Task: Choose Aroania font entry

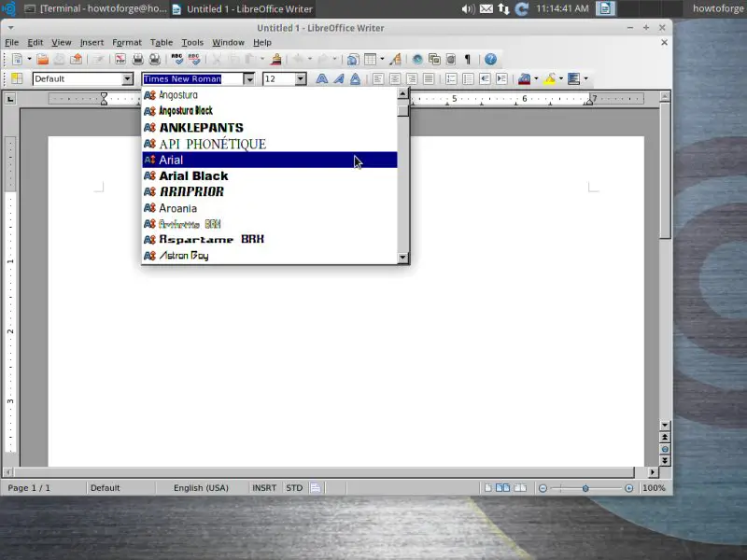Action: pyautogui.click(x=270, y=208)
